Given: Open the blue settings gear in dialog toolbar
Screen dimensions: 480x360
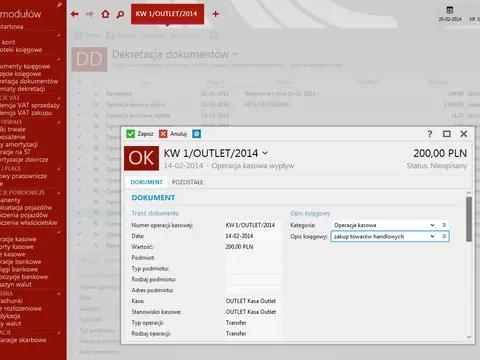Looking at the screenshot, I should pyautogui.click(x=197, y=134).
